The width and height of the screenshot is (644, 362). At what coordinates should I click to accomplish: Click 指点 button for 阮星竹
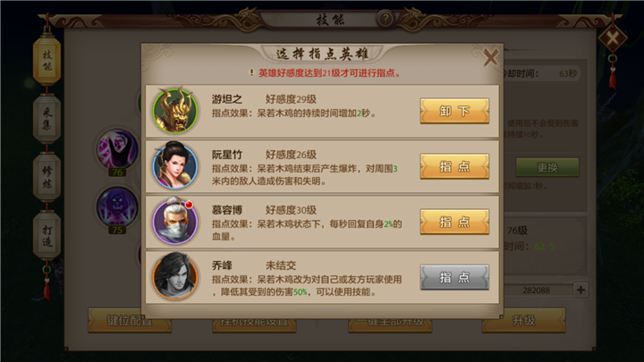[x=454, y=166]
